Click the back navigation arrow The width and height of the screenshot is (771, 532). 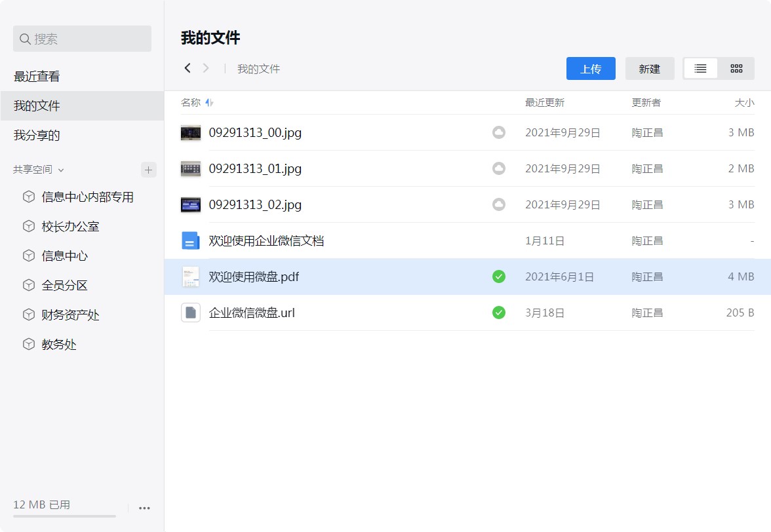tap(188, 68)
